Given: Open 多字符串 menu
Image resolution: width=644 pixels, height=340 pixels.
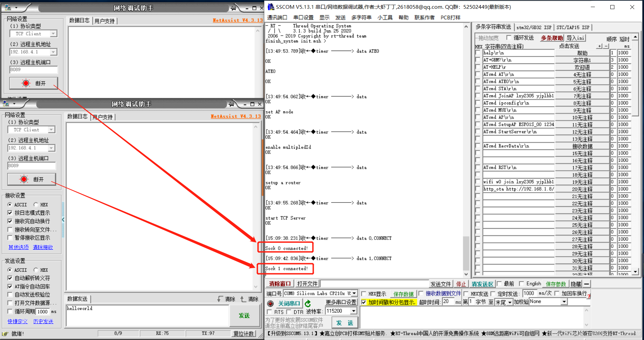Looking at the screenshot, I should pos(361,18).
